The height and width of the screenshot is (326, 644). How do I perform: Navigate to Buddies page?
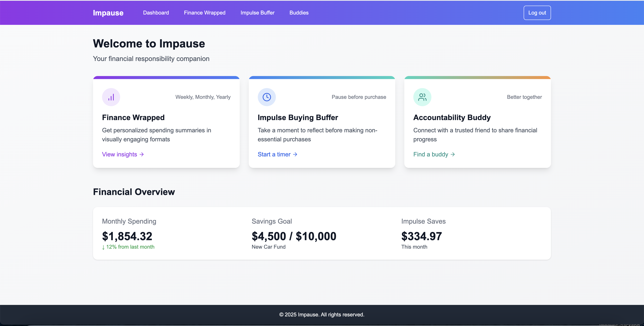tap(299, 13)
